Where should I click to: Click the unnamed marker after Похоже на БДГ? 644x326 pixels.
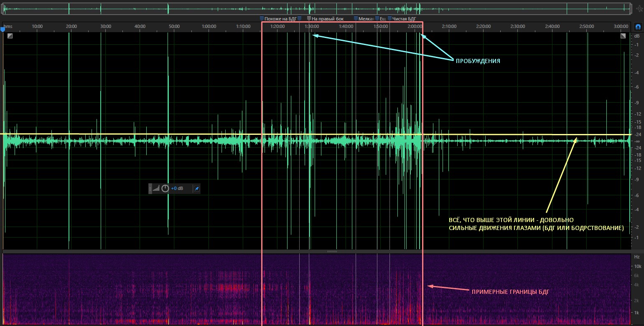tap(299, 19)
